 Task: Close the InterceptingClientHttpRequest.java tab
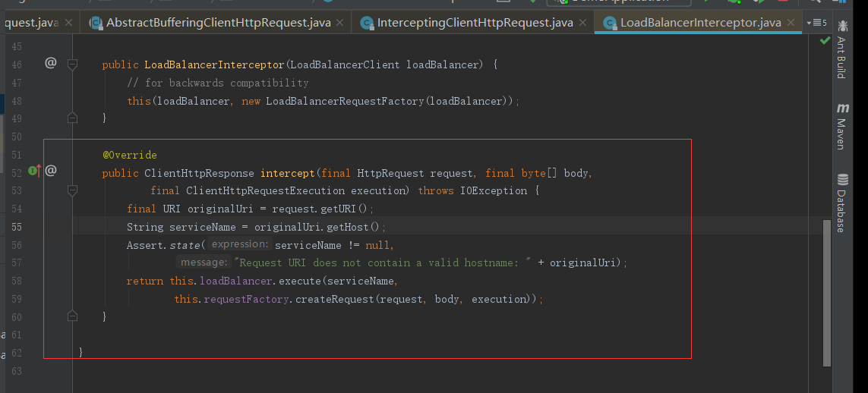pyautogui.click(x=582, y=23)
